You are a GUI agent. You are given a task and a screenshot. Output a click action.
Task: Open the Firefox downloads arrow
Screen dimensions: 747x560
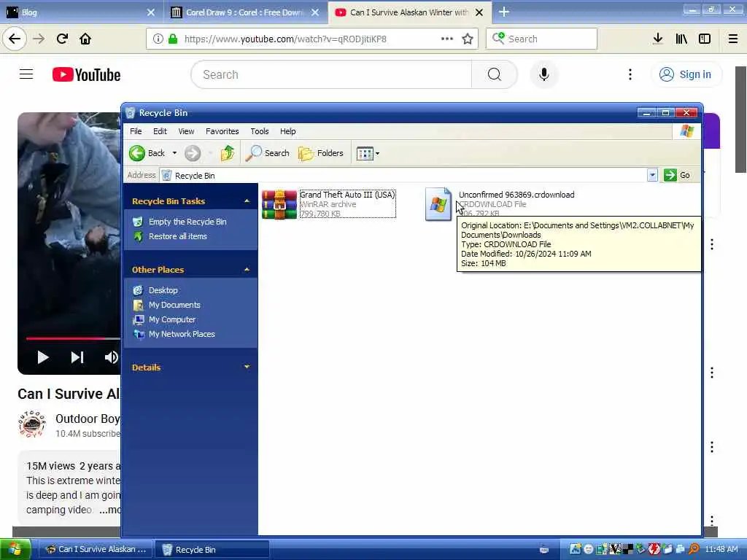tap(658, 39)
